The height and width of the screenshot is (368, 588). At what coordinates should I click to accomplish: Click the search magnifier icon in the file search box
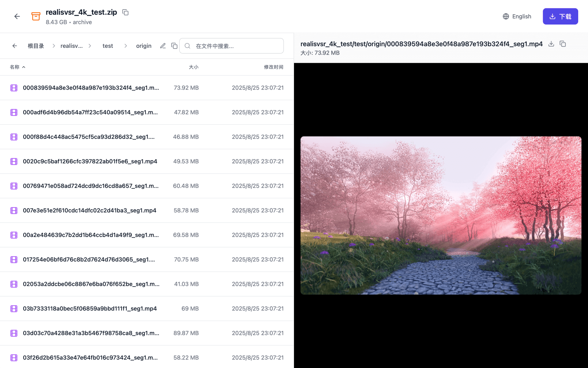(187, 46)
